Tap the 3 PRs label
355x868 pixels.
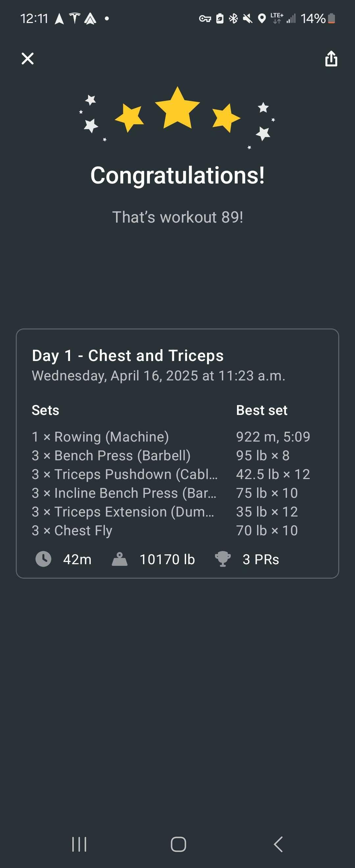pyautogui.click(x=261, y=559)
